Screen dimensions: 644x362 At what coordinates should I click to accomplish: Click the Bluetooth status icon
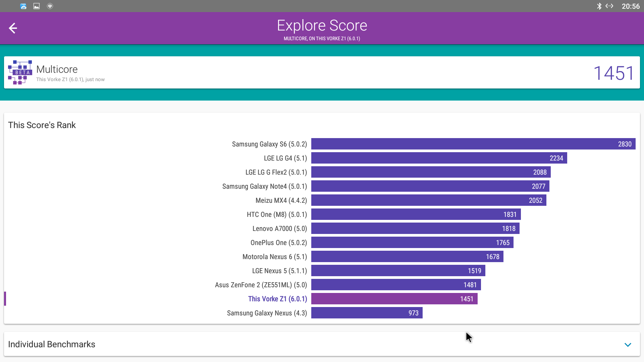tap(599, 6)
